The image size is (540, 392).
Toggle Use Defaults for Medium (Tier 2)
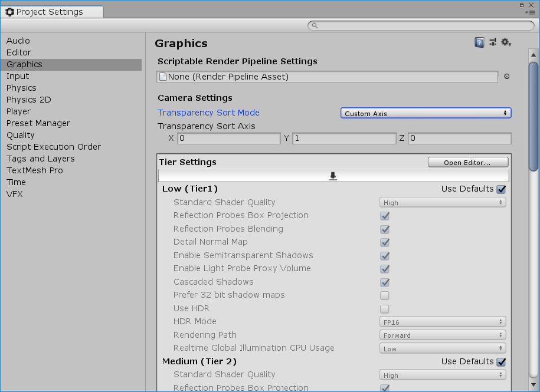tap(501, 361)
